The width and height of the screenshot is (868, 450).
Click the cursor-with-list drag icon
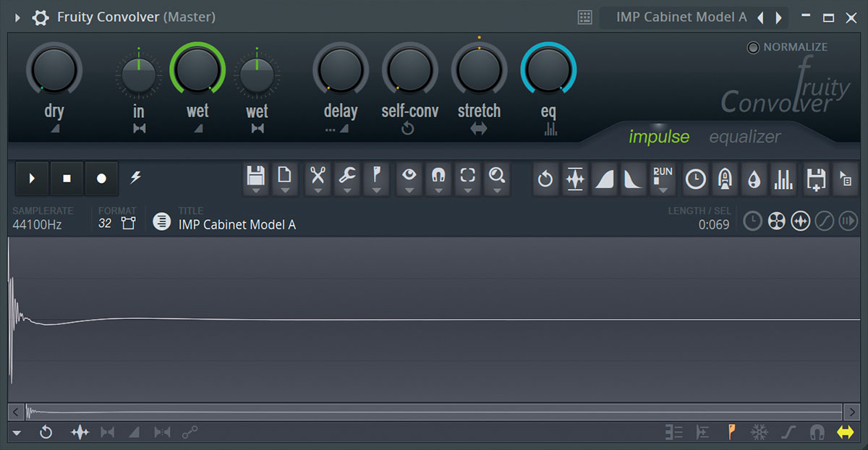845,179
